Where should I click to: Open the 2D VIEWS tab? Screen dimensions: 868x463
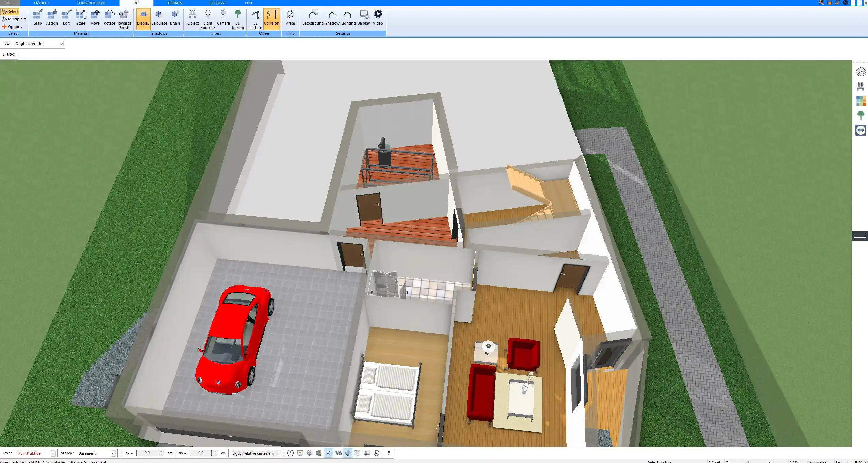click(218, 3)
